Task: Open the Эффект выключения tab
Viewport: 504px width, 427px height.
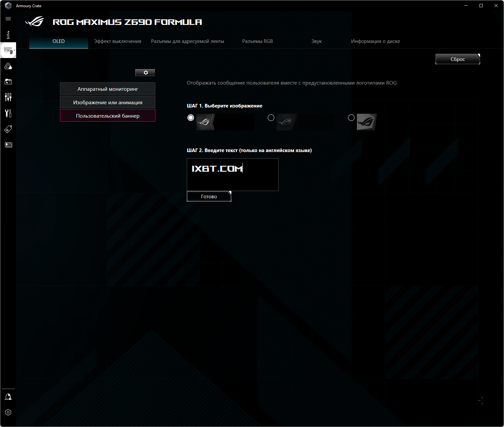Action: [118, 41]
